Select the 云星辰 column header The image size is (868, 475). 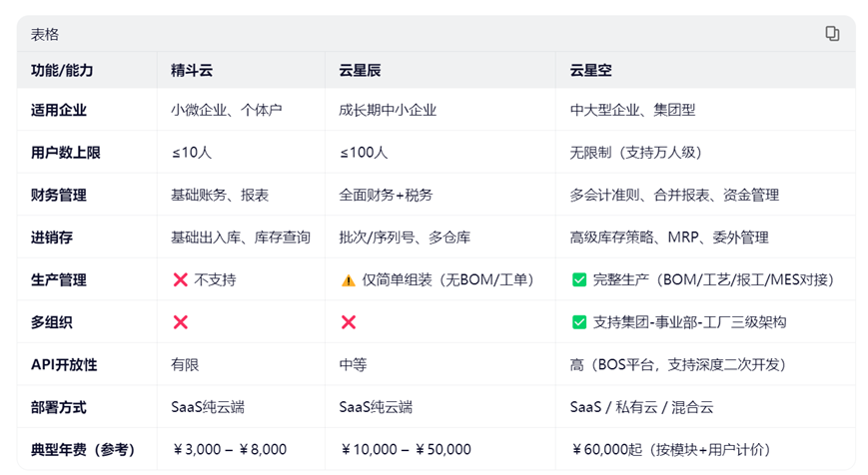[361, 71]
